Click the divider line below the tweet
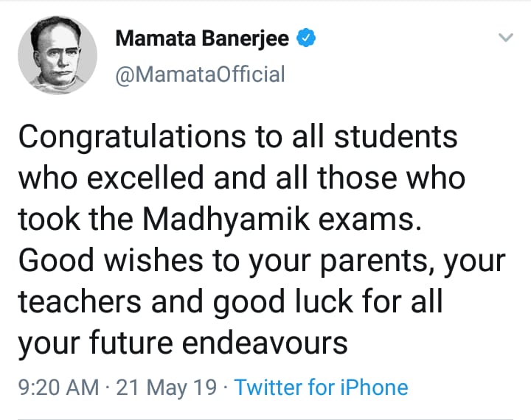This screenshot has width=531, height=420. (265, 419)
